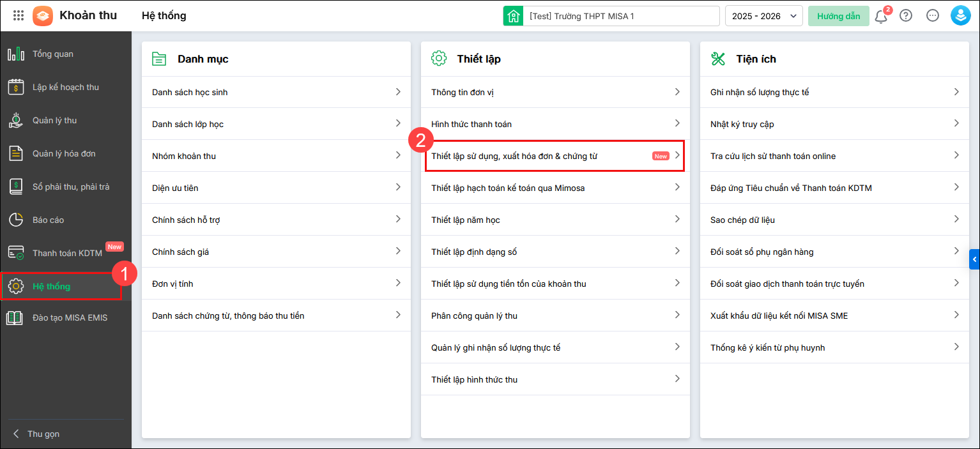Click the Hướng dẫn button

838,16
